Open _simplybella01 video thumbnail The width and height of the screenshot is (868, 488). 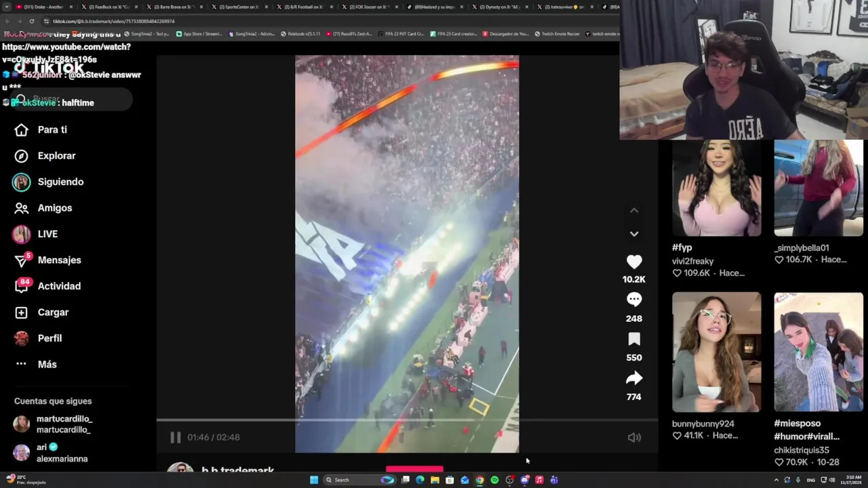[818, 188]
